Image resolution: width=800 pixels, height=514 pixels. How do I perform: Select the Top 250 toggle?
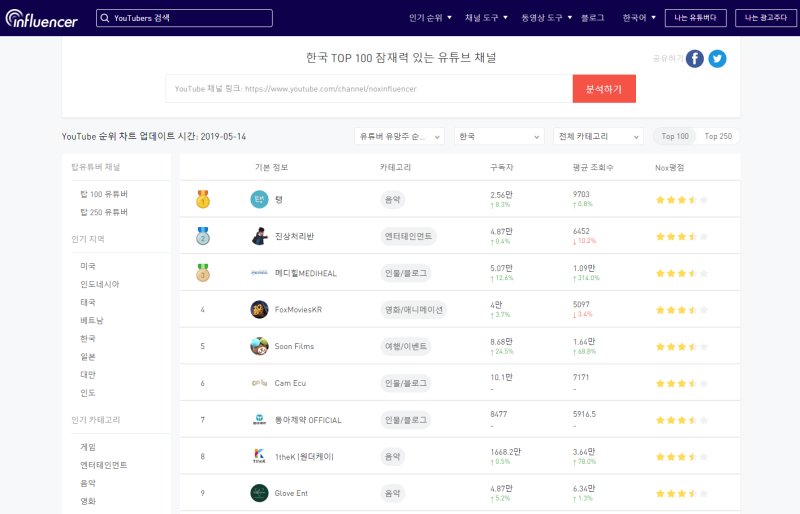pos(718,136)
